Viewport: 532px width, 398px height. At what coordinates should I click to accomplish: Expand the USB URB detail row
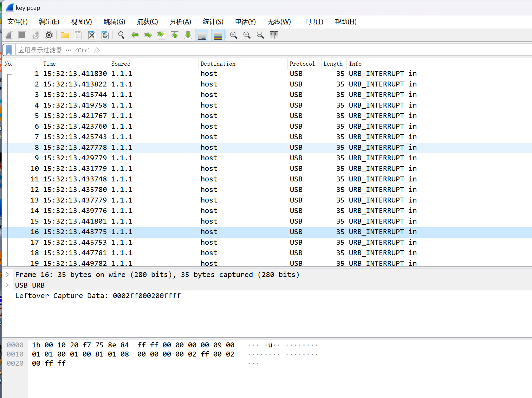[x=7, y=285]
